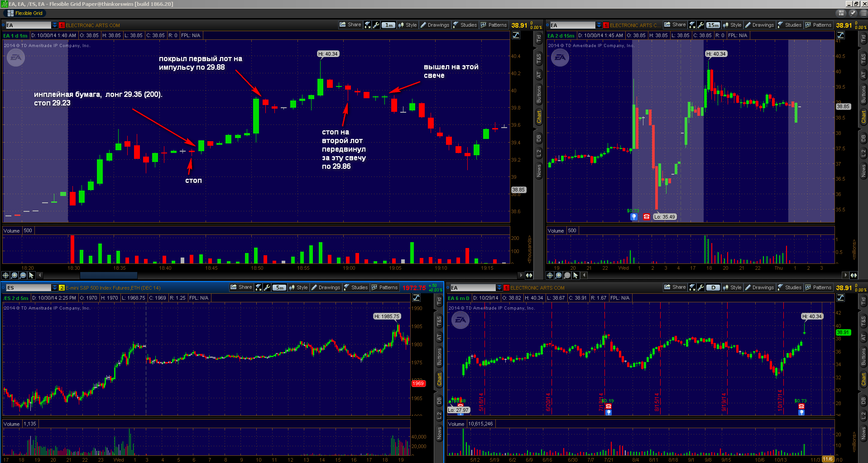The image size is (868, 463).
Task: Open Patterns menu in the EA 15m chart
Action: [818, 25]
